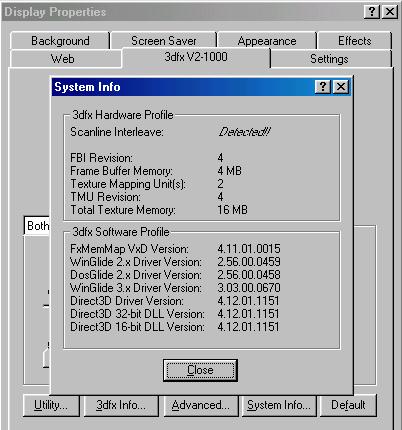Click the 'TMU Revision:' label
This screenshot has width=402, height=430.
(105, 197)
